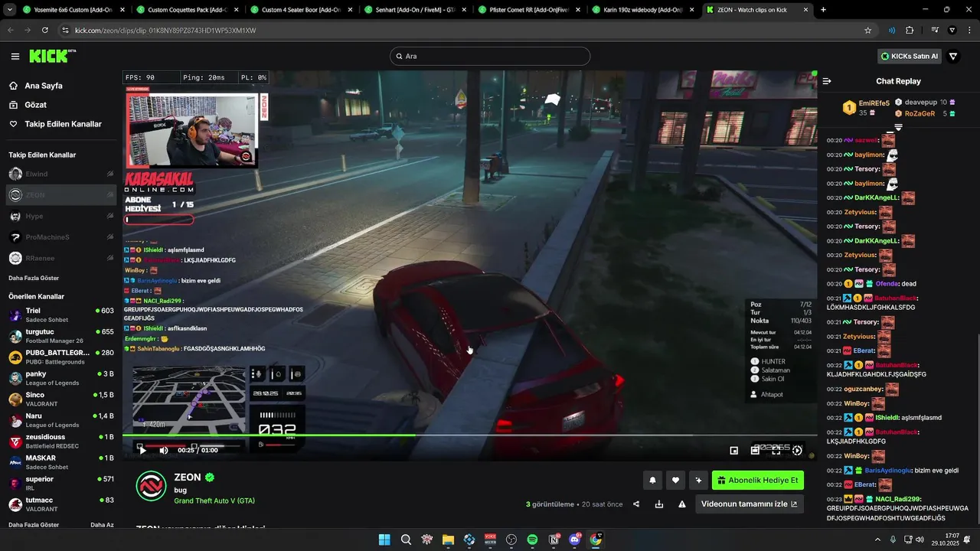This screenshot has width=980, height=551.
Task: Open followed channel Hype
Action: [x=61, y=216]
